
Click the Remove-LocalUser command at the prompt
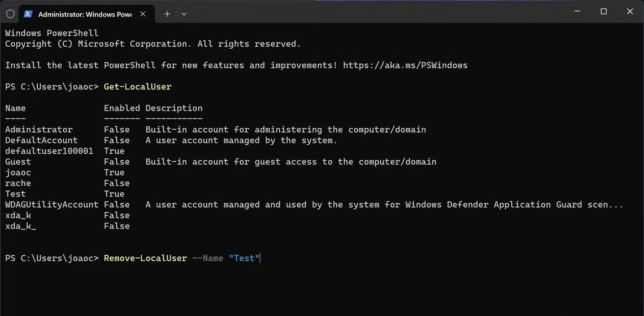145,258
